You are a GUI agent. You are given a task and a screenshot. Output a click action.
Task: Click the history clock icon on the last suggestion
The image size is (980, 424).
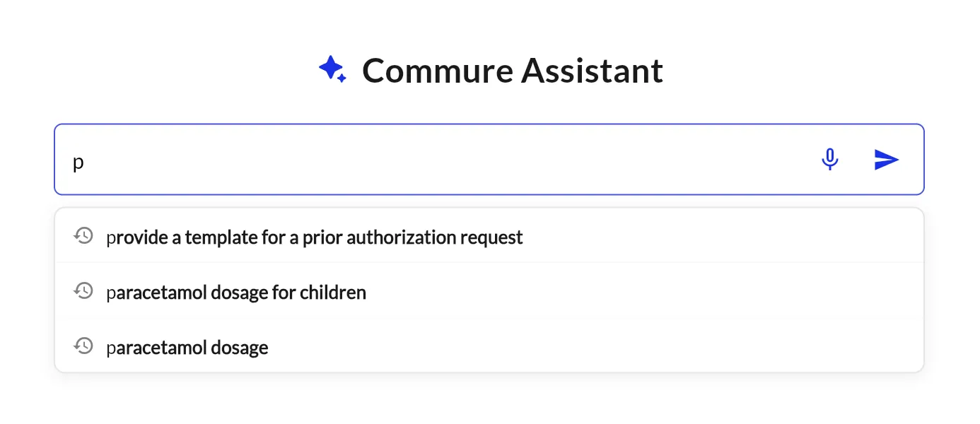click(83, 346)
